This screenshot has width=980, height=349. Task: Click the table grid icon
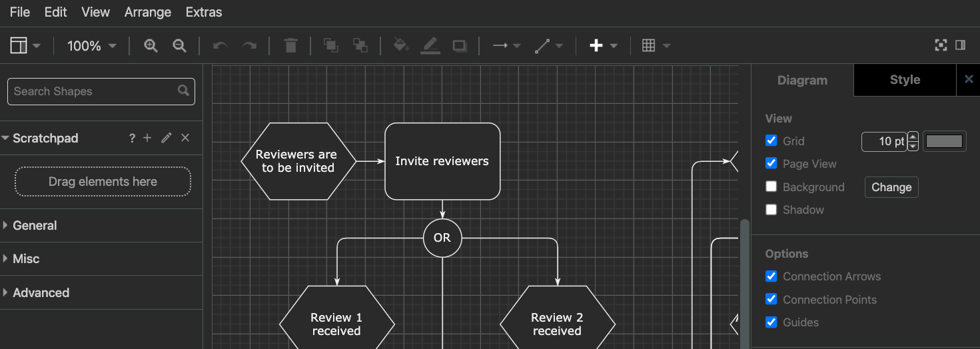tap(649, 45)
